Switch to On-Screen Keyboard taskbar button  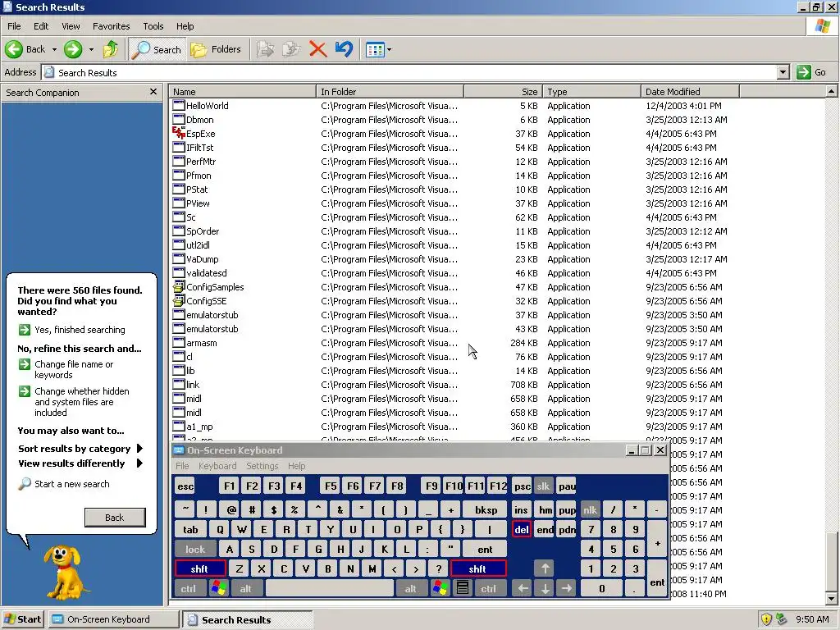113,619
